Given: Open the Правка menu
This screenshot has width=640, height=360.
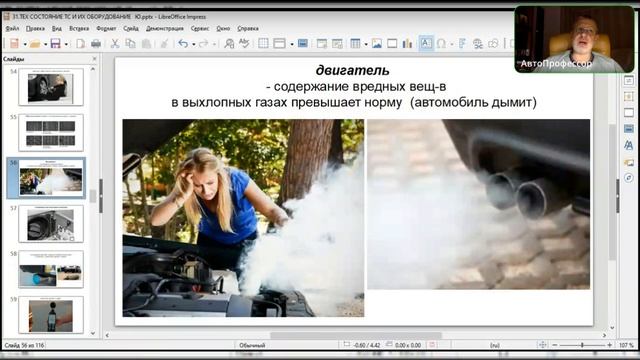Looking at the screenshot, I should point(35,29).
